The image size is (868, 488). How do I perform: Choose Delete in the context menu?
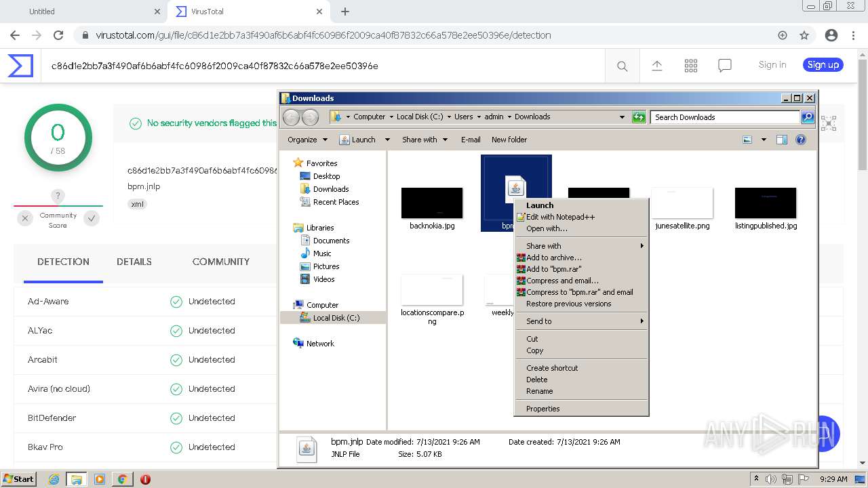[581, 380]
